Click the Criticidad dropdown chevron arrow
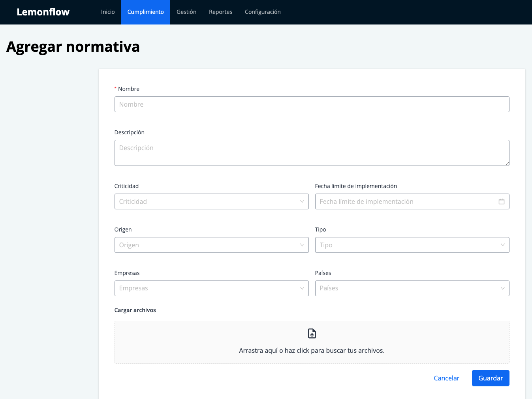Viewport: 532px width, 399px height. [x=302, y=201]
